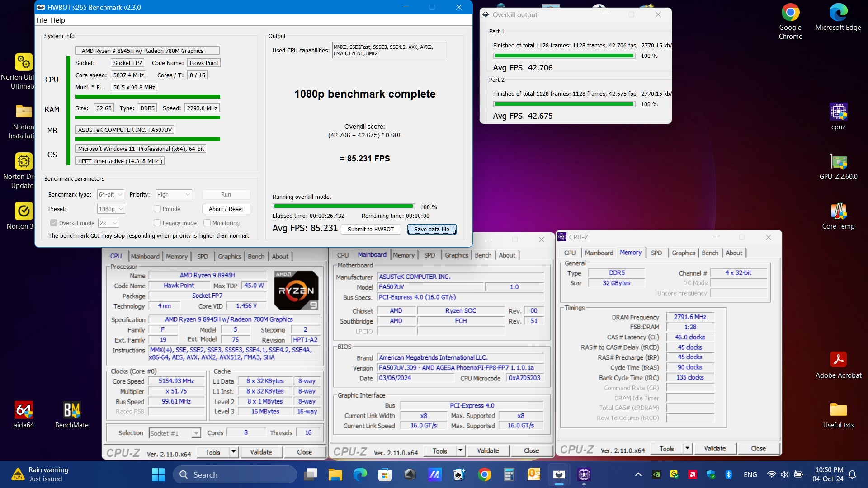Open Solitaire app from taskbar

point(459,474)
